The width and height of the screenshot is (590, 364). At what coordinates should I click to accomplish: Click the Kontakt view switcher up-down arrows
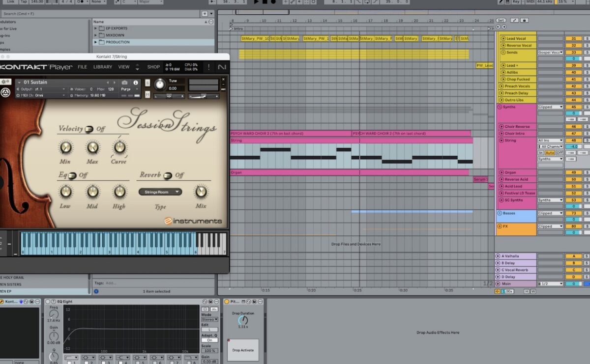tap(137, 67)
